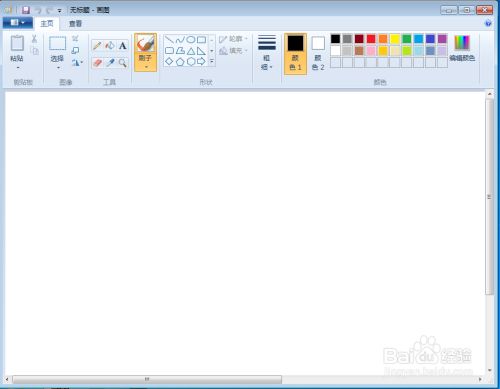Expand the Customize Quick Access Toolbar arrow
This screenshot has height=389, width=500.
tap(59, 11)
